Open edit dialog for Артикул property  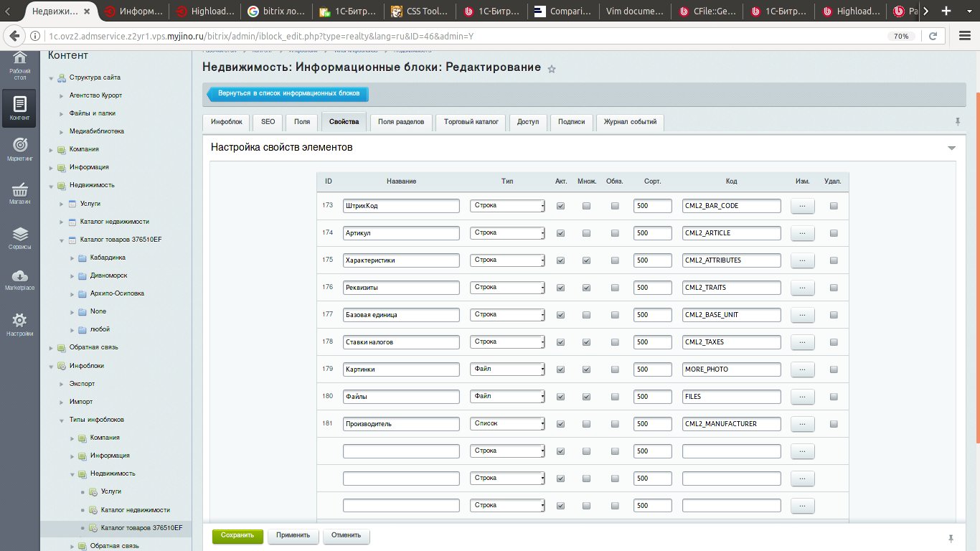coord(802,233)
